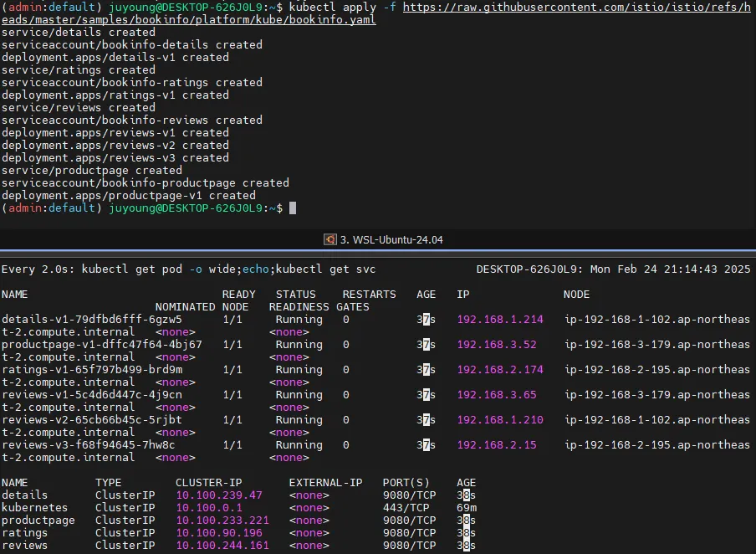The height and width of the screenshot is (554, 756).
Task: Click pod IP 192.168.1.214
Action: click(500, 320)
